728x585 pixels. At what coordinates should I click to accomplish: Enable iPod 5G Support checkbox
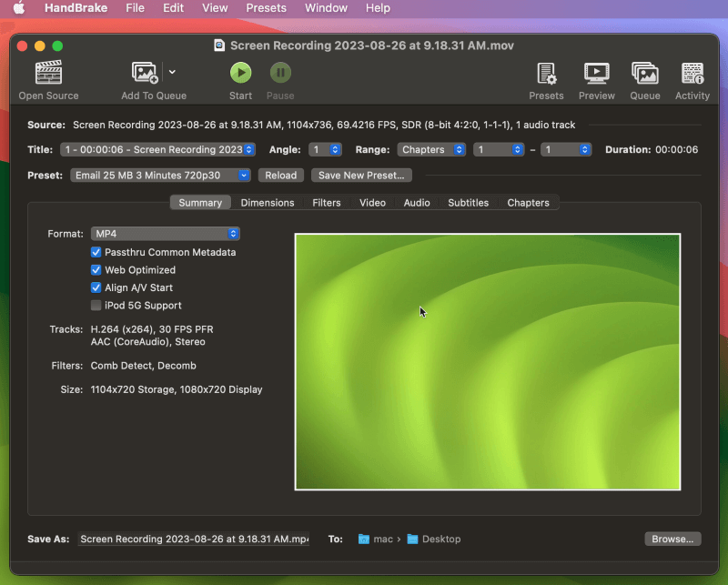(96, 306)
